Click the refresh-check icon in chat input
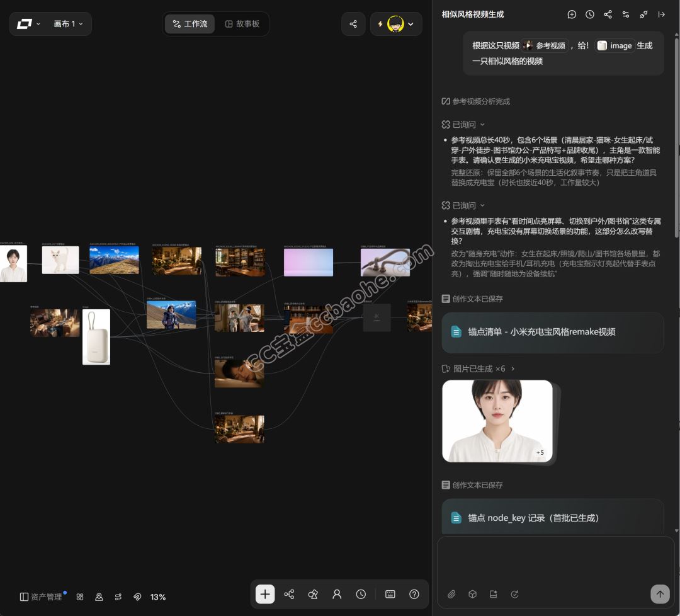Screen dimensions: 680x616 tap(514, 595)
